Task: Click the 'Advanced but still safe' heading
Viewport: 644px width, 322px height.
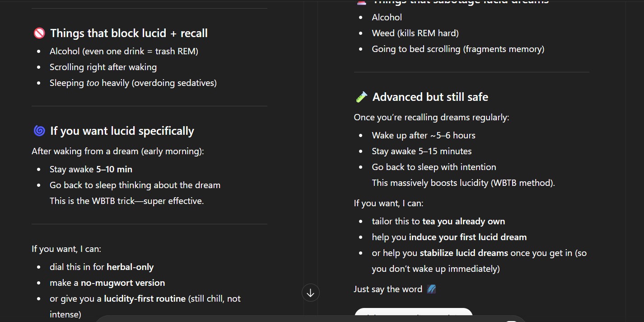Action: (x=430, y=97)
